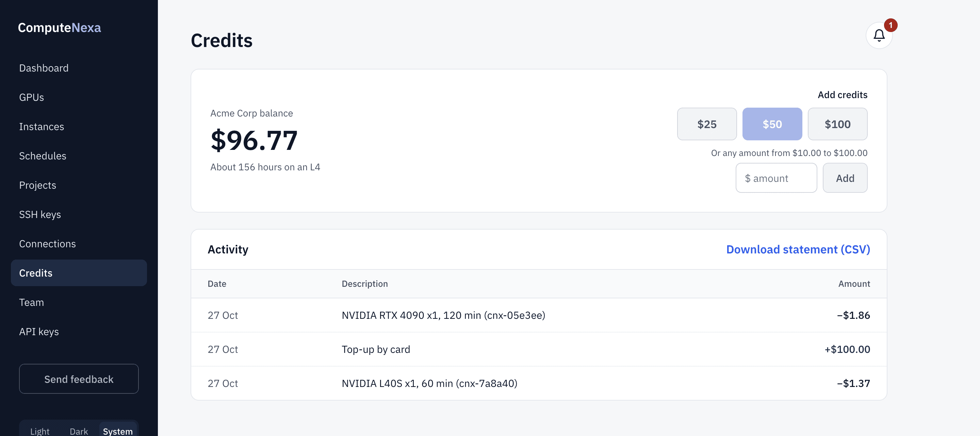980x436 pixels.
Task: Click the −$1.86 amount
Action: pyautogui.click(x=853, y=315)
